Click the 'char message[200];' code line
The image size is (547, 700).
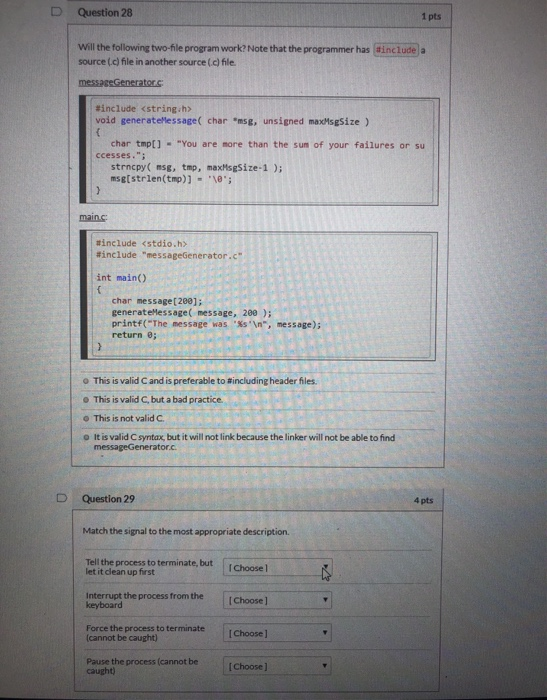[x=157, y=301]
